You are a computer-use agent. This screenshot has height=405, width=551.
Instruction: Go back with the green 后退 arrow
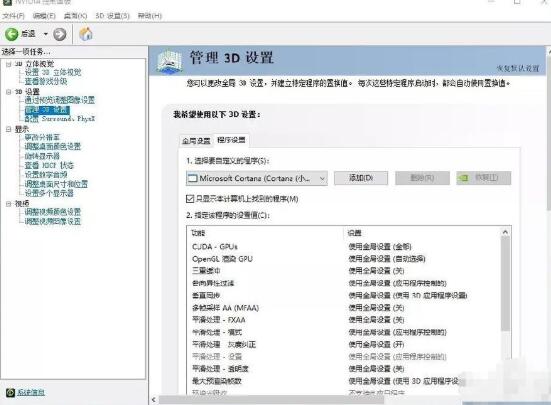pyautogui.click(x=11, y=34)
